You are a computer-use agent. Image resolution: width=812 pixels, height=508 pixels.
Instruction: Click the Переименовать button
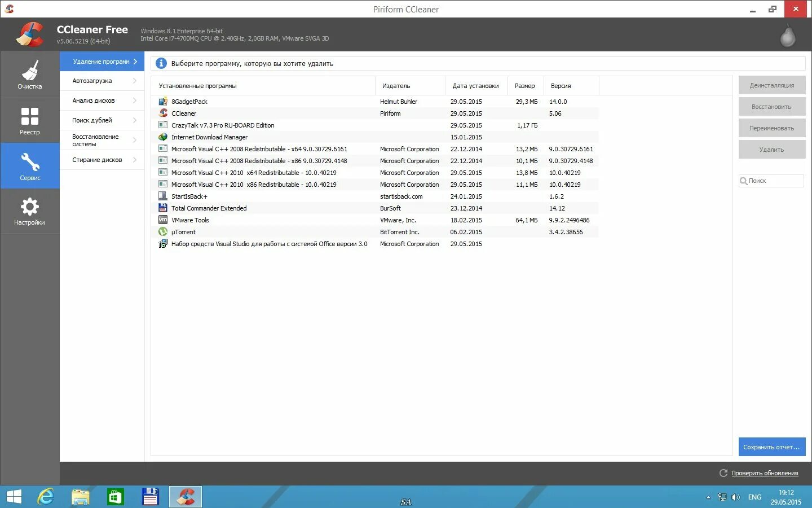772,128
